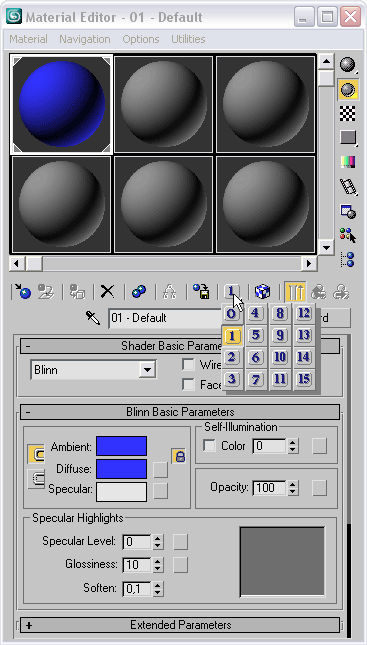Screen dimensions: 367x645
Task: Toggle the Show End Result icon
Action: pos(295,292)
